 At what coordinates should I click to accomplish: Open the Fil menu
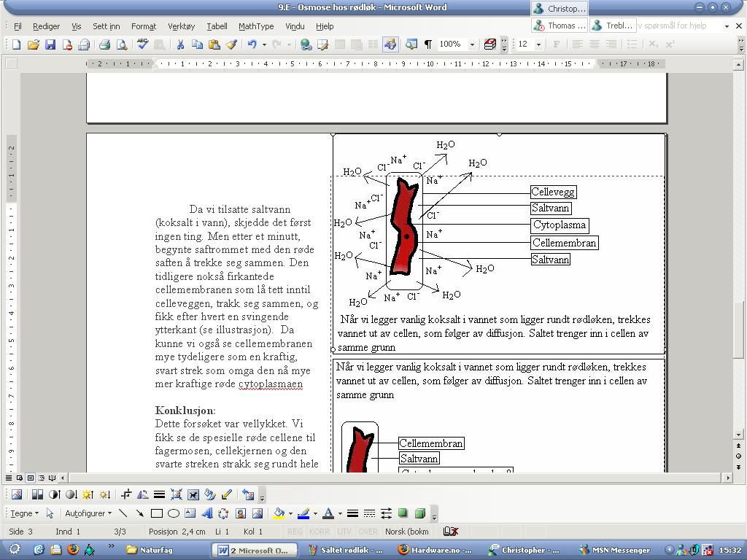[18, 26]
